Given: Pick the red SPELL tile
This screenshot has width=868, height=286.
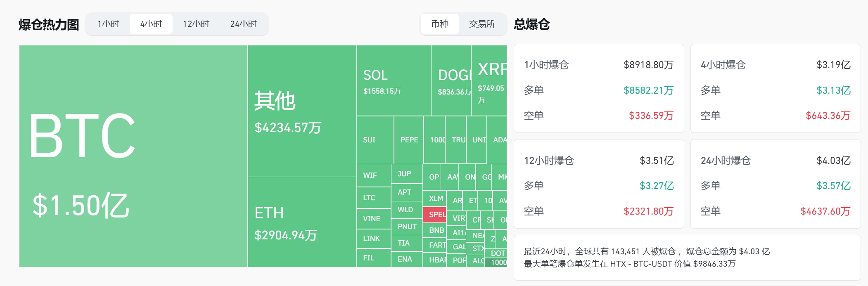Looking at the screenshot, I should pos(435,215).
